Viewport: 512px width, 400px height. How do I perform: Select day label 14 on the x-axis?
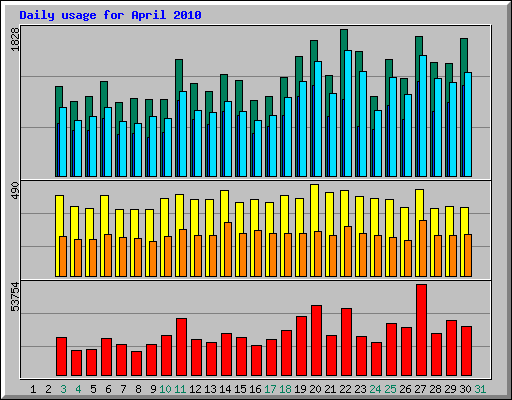225,389
